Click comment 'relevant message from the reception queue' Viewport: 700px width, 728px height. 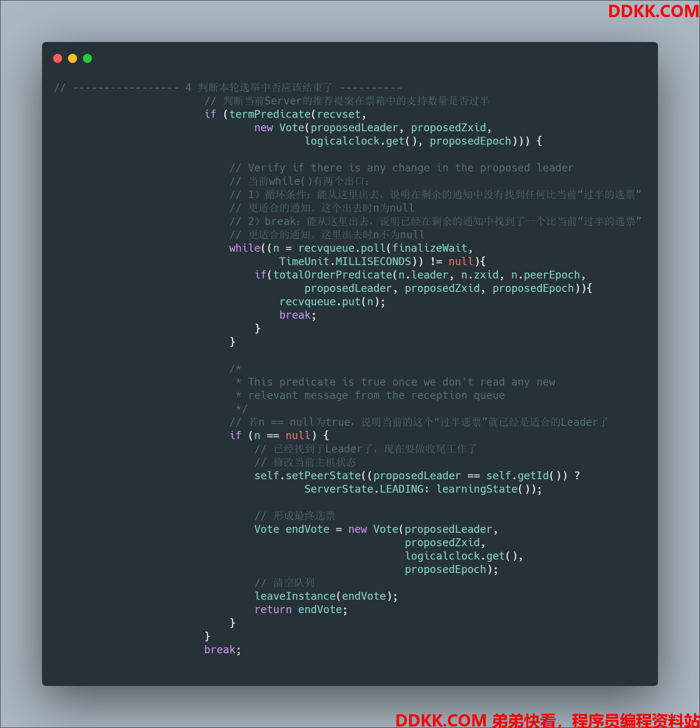[370, 395]
